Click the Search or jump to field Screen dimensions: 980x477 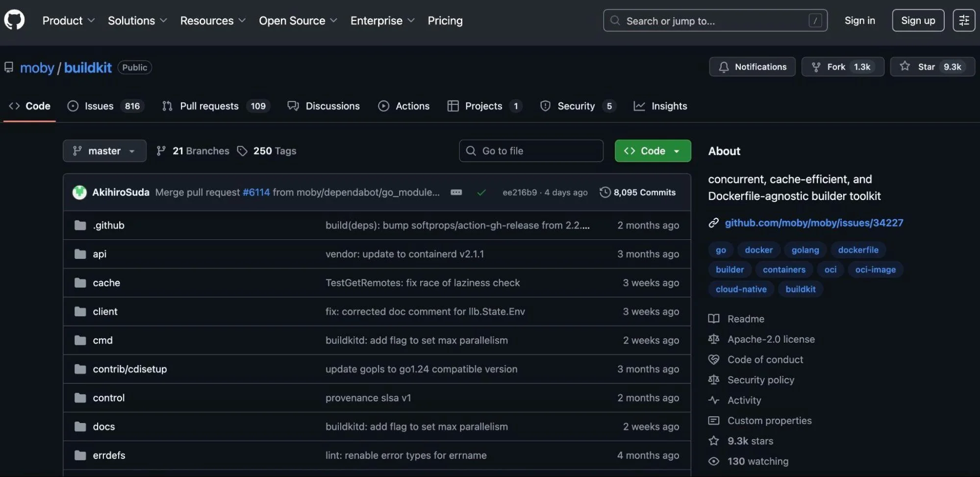(x=715, y=21)
